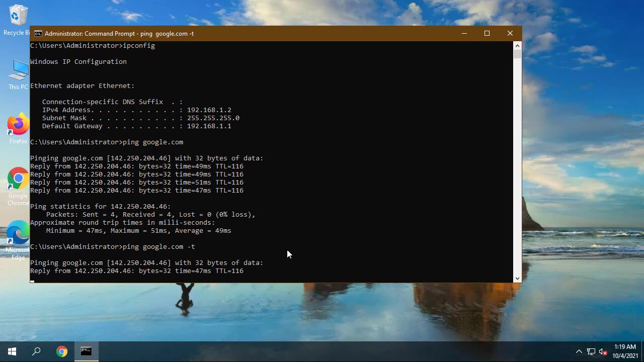Click the 'Windows IP Configuration' line
This screenshot has height=362, width=644.
coord(78,62)
